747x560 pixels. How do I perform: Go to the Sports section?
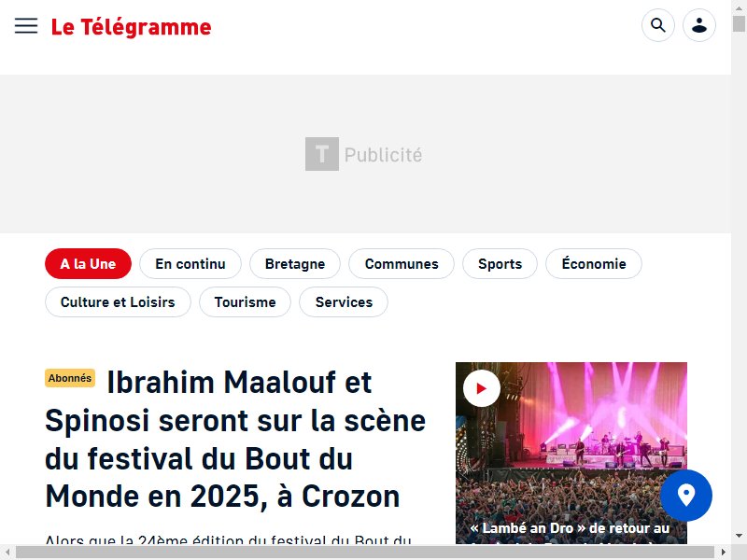(x=500, y=264)
